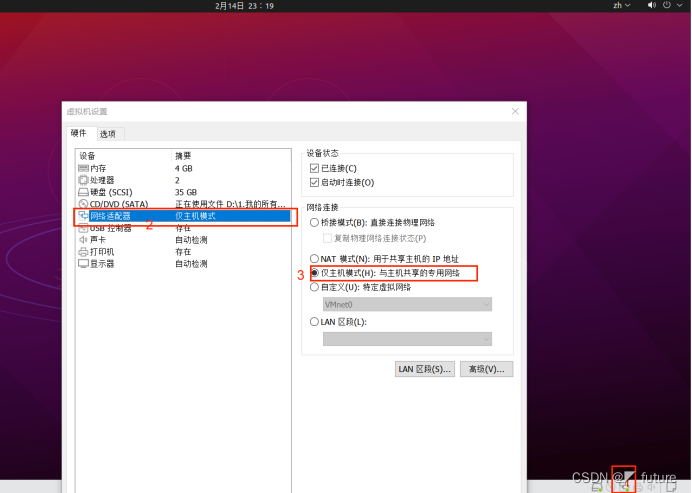Viewport: 692px width, 493px height.
Task: Expand the system menu chevron beside power icon
Action: click(680, 5)
